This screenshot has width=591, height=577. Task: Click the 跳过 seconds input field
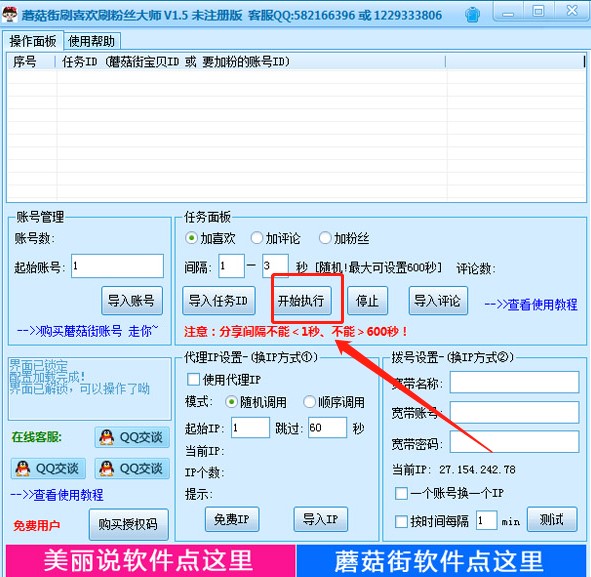point(327,427)
